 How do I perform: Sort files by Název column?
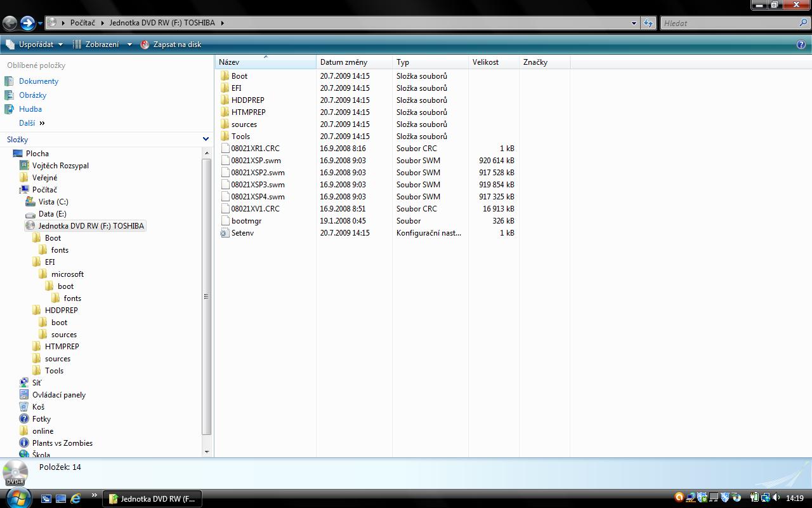[265, 62]
